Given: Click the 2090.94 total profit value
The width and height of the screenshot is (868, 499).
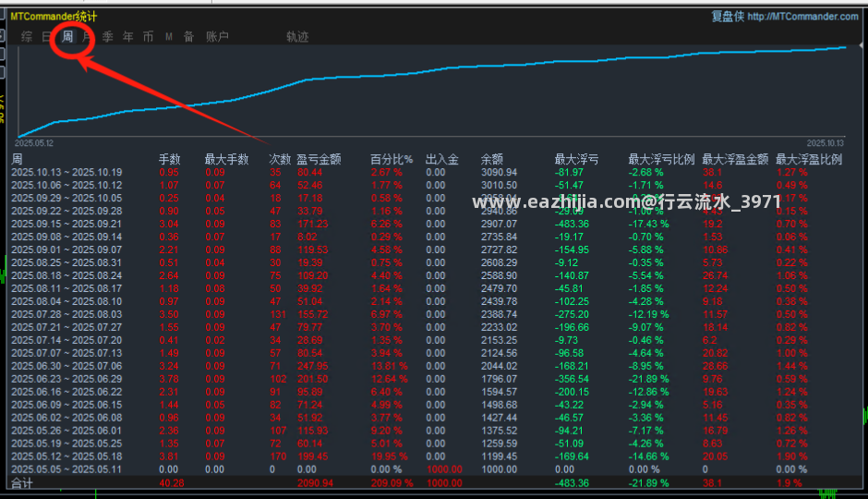Looking at the screenshot, I should click(316, 483).
